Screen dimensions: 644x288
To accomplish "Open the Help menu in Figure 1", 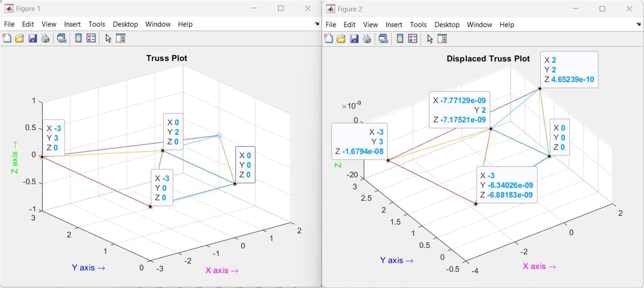I will click(x=185, y=24).
